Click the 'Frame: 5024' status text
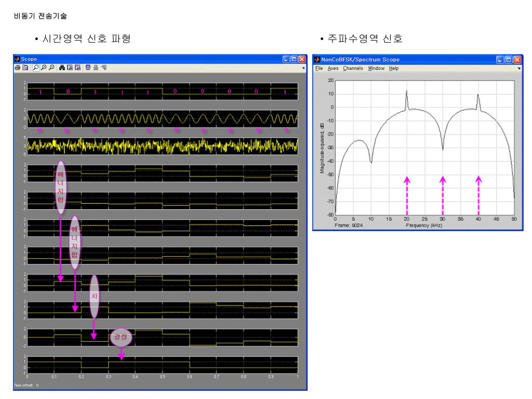The width and height of the screenshot is (532, 399). click(x=349, y=225)
